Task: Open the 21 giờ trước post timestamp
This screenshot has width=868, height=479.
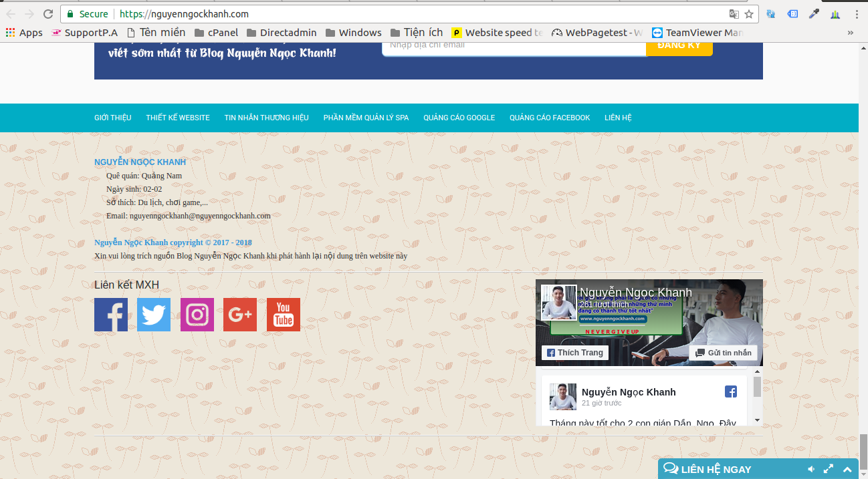Action: 602,404
